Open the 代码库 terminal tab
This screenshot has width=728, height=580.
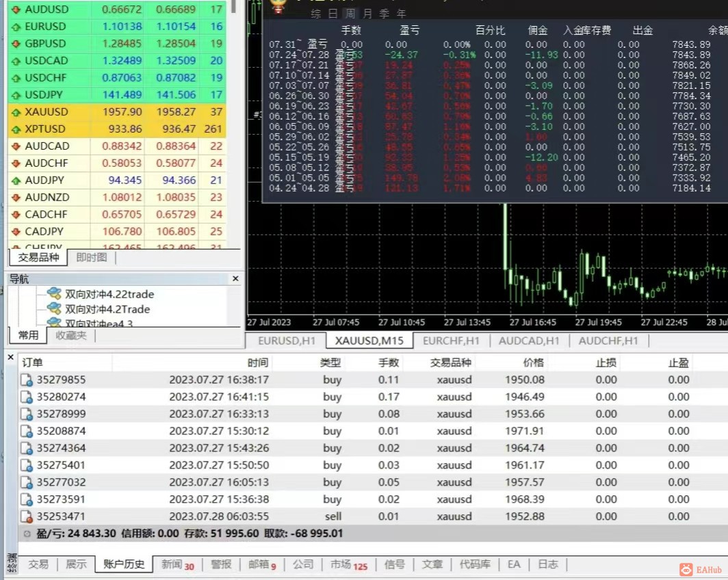[x=475, y=564]
